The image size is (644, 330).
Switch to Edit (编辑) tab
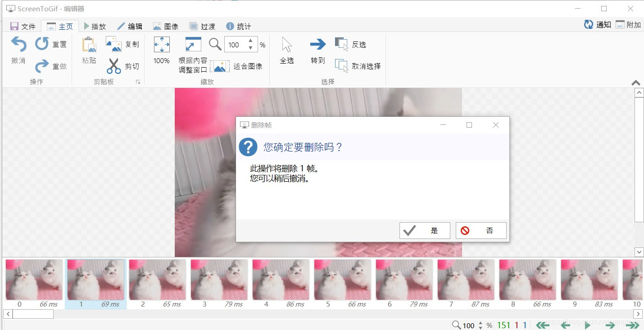tap(130, 27)
